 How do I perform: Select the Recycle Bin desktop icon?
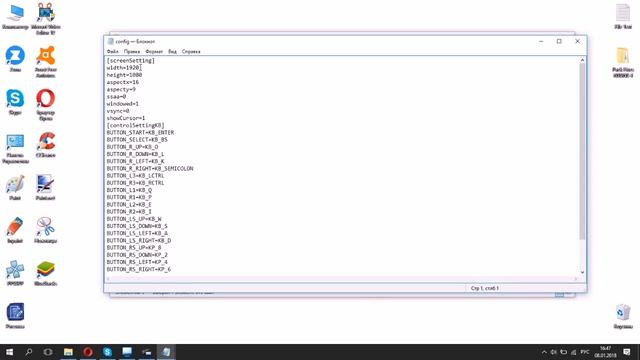pyautogui.click(x=623, y=316)
